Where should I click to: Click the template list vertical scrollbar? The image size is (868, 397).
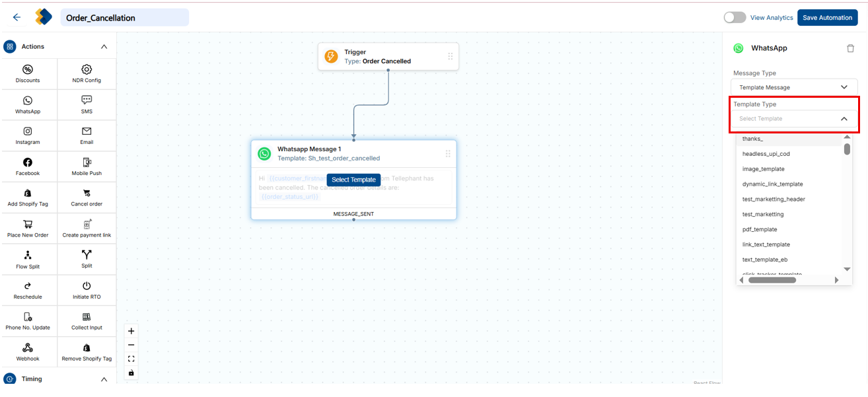click(x=847, y=149)
